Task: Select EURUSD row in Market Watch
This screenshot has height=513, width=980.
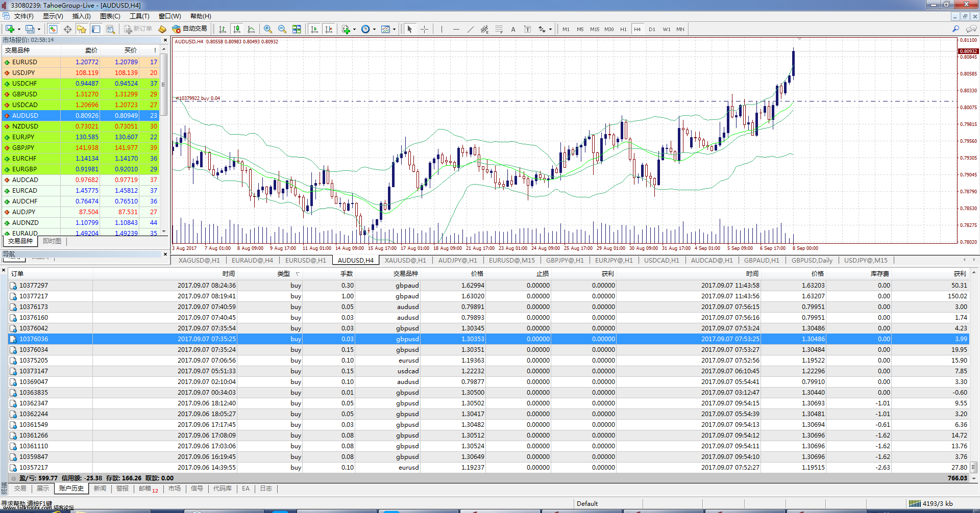Action: tap(81, 62)
